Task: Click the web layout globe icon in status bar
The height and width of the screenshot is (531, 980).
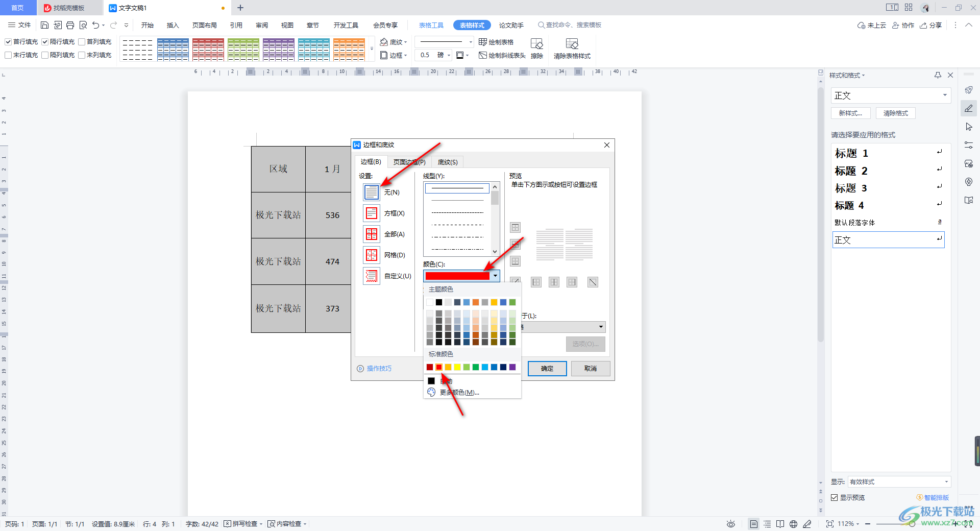Action: pos(793,524)
